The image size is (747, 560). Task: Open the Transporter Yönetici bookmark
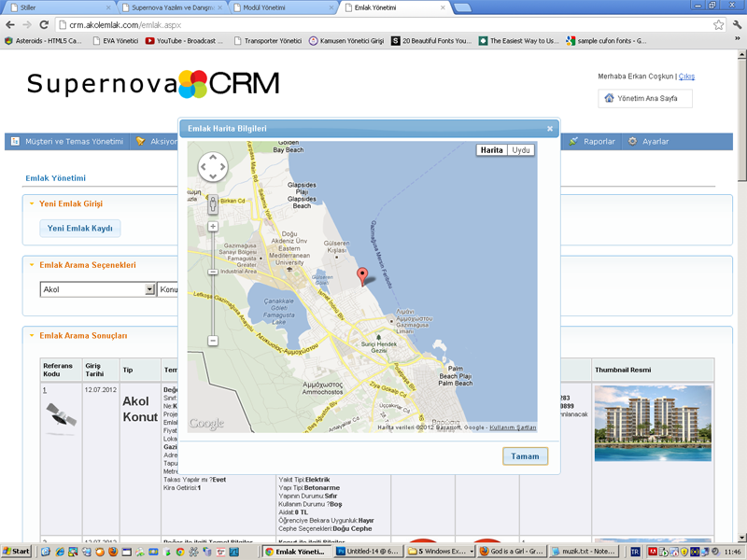268,41
